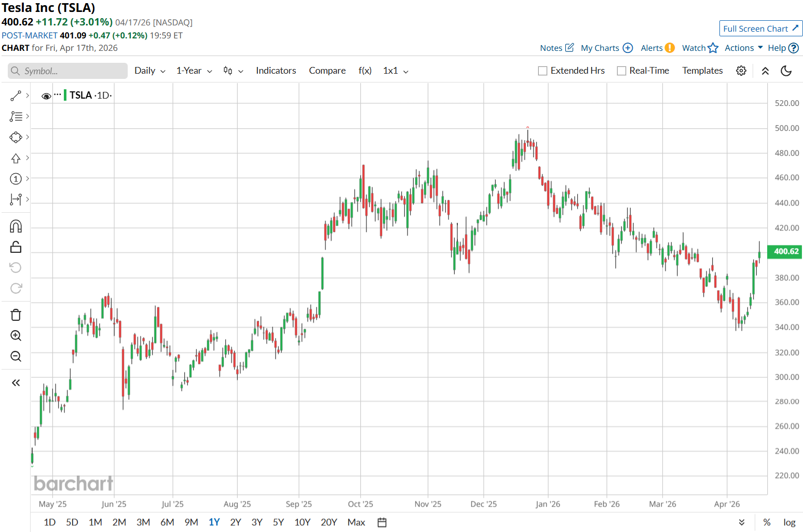Open the Help link
This screenshot has height=532, width=803.
(x=783, y=48)
